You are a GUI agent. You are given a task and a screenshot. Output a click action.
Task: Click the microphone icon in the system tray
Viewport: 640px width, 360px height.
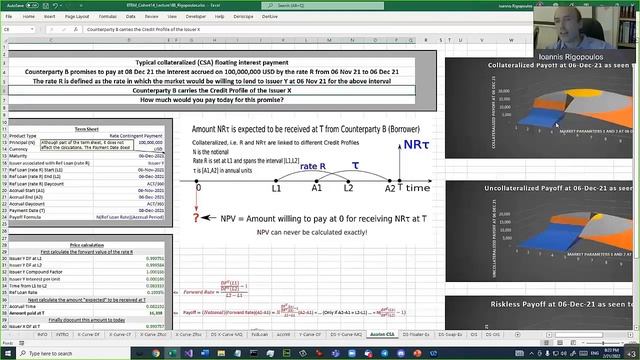(x=547, y=353)
